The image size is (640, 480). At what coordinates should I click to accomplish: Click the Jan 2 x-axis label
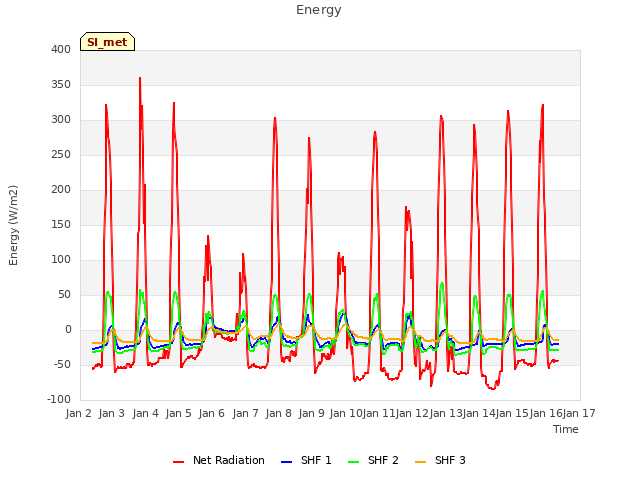pos(78,413)
